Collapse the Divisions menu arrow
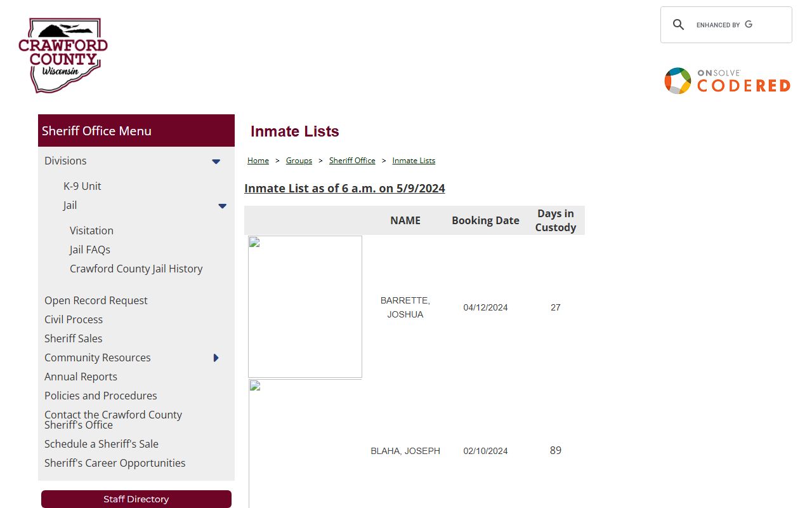The width and height of the screenshot is (812, 508). (216, 161)
